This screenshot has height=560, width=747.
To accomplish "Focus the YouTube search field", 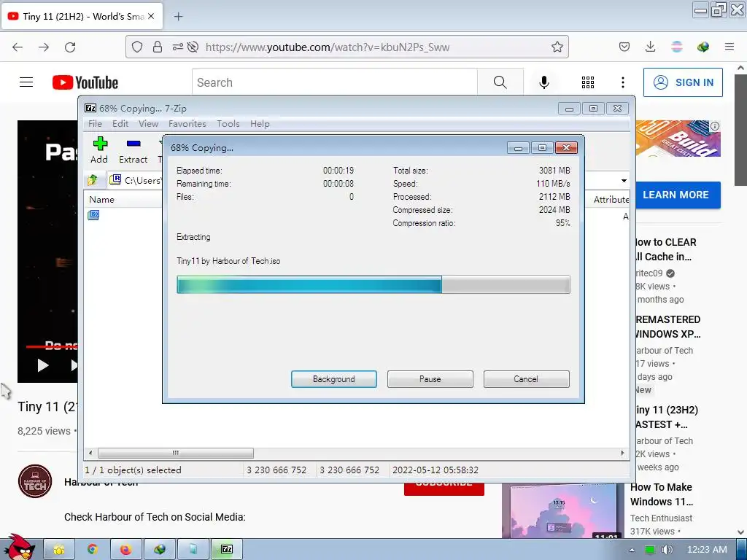I will point(334,82).
